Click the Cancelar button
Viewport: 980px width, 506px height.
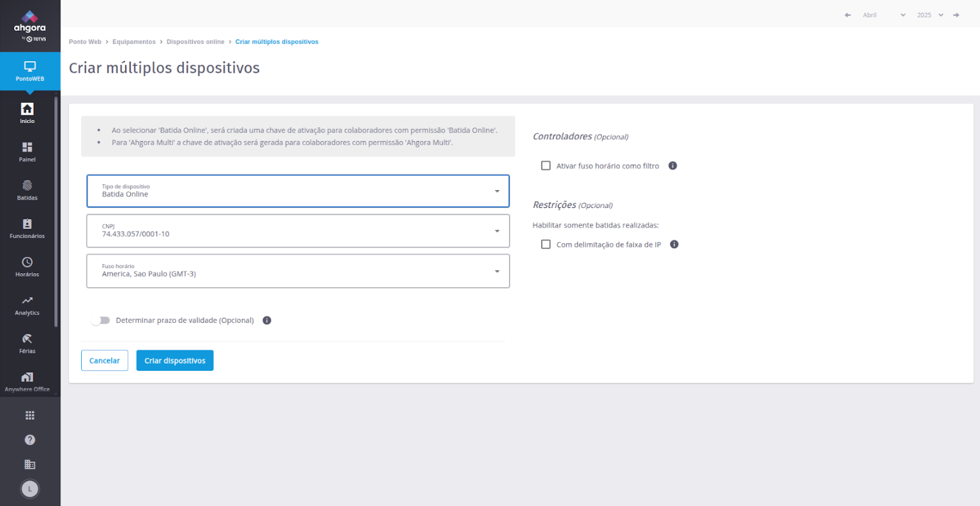[x=105, y=361]
